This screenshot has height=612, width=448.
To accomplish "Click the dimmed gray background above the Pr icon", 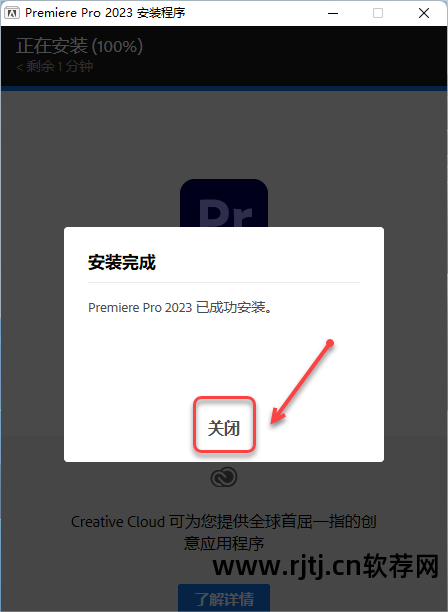I will [x=224, y=135].
